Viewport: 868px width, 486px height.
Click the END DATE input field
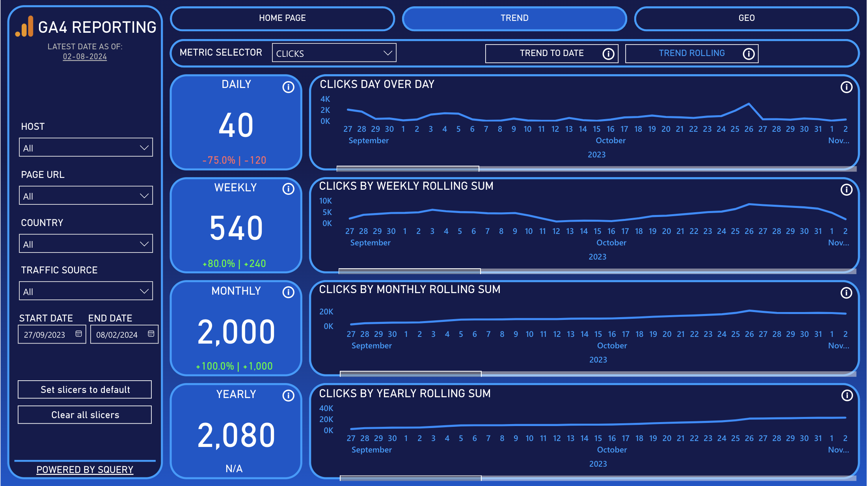tap(122, 335)
